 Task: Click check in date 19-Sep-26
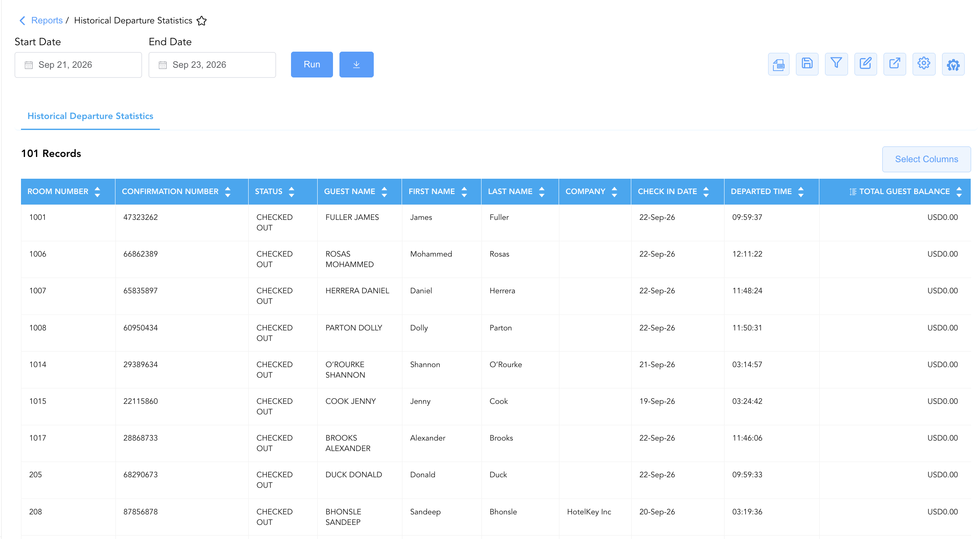click(x=657, y=401)
